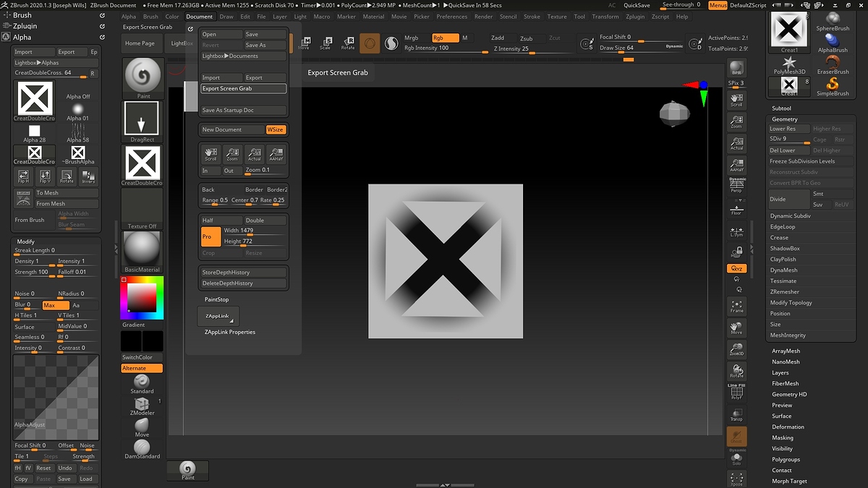868x488 pixels.
Task: Click the Actual icon in Document menu
Action: pos(254,153)
